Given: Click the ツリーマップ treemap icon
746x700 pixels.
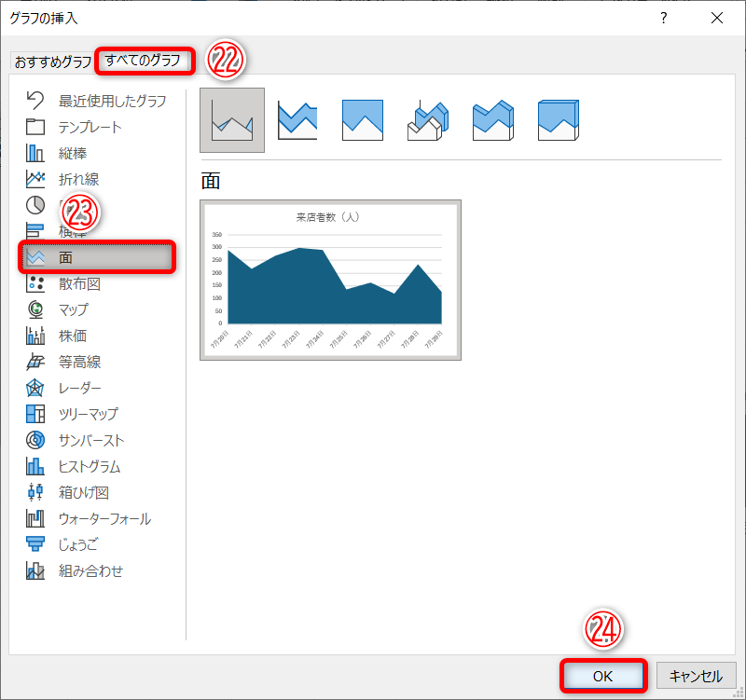Looking at the screenshot, I should coord(35,414).
